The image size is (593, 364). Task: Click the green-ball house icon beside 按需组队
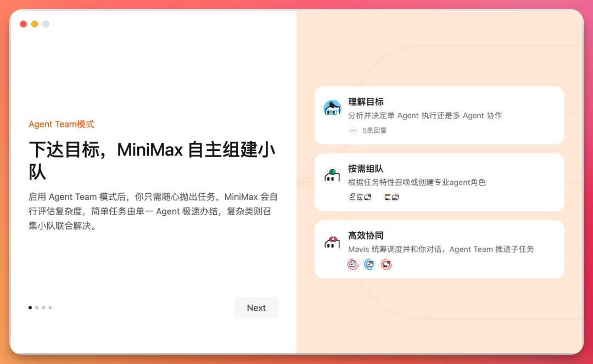[332, 175]
